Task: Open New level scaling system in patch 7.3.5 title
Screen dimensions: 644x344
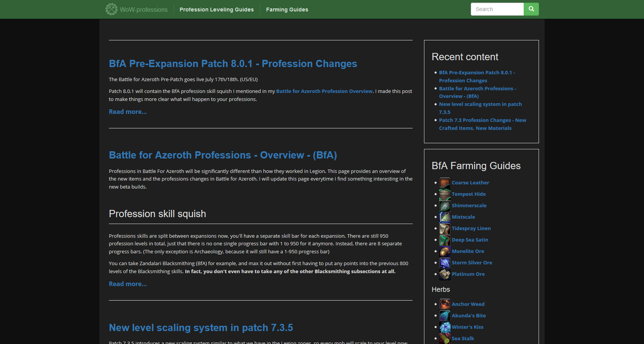Action: 201,328
